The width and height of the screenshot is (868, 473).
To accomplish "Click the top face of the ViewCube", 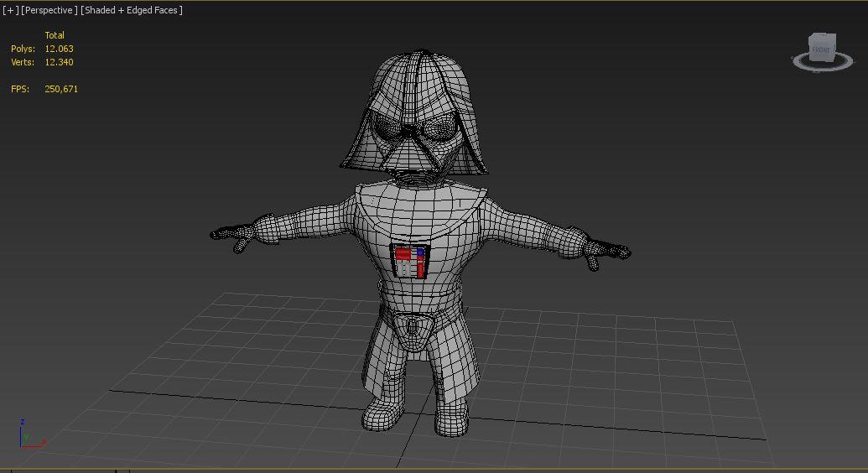I will pyautogui.click(x=823, y=37).
